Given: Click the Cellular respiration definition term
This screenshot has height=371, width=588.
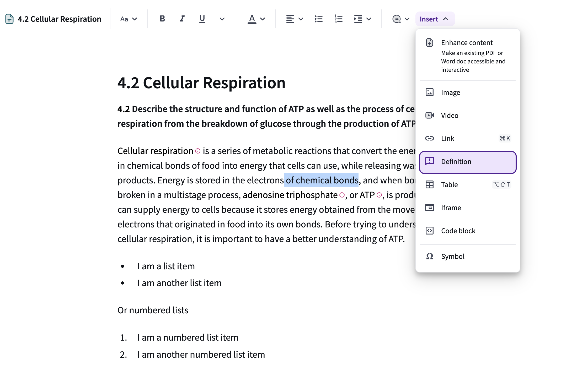Looking at the screenshot, I should click(155, 151).
